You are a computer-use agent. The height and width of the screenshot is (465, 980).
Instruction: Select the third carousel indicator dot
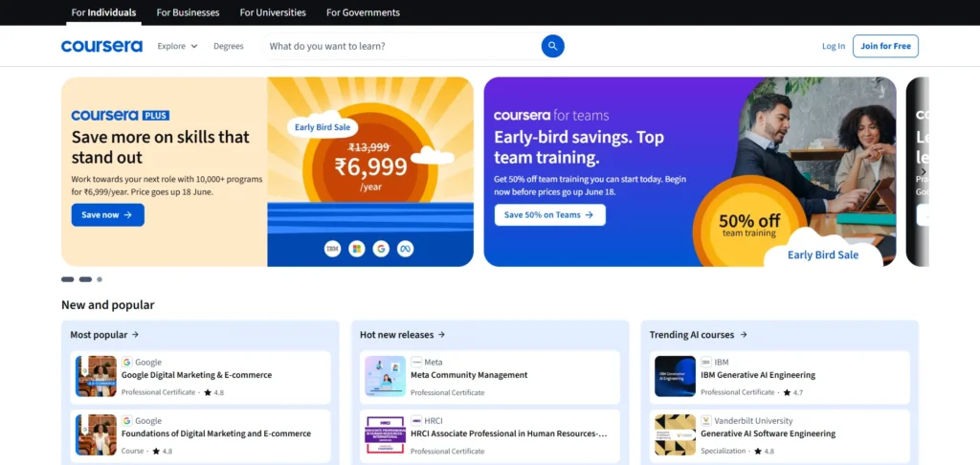(x=100, y=279)
